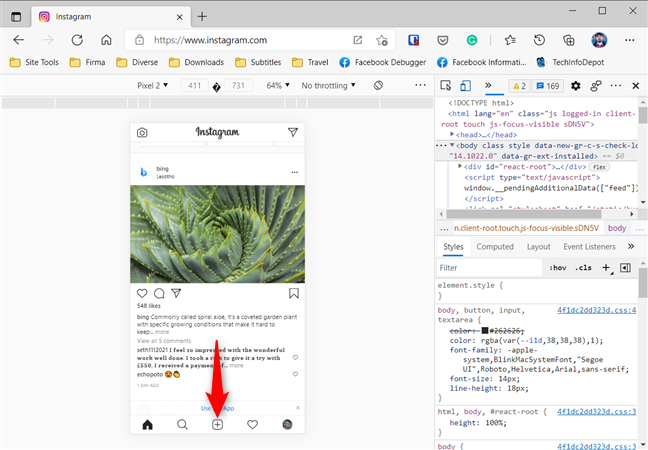Reload the Instagram page
Image resolution: width=648 pixels, height=450 pixels.
(77, 40)
